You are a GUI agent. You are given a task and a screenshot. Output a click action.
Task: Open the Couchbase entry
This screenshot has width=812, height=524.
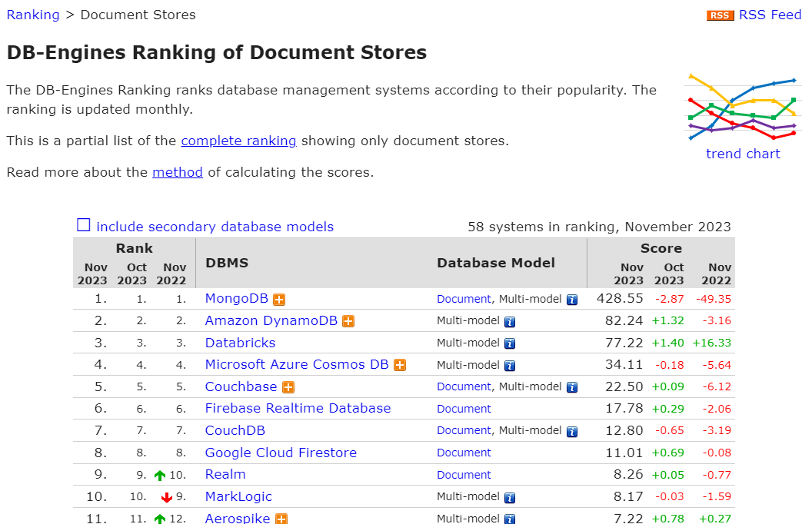[241, 386]
